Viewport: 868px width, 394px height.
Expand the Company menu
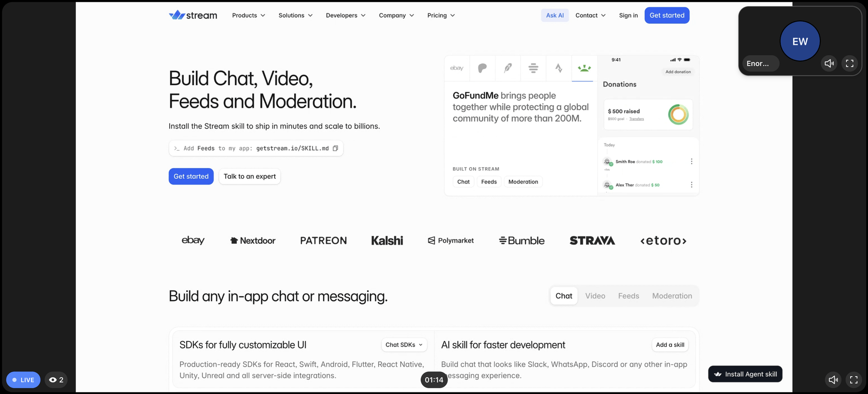point(396,15)
